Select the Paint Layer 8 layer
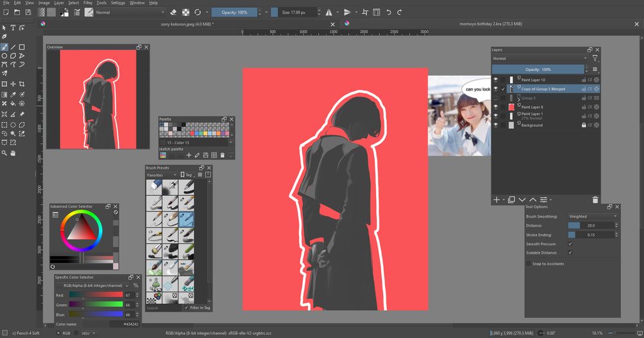Viewport: 644px width, 338px height. point(532,107)
